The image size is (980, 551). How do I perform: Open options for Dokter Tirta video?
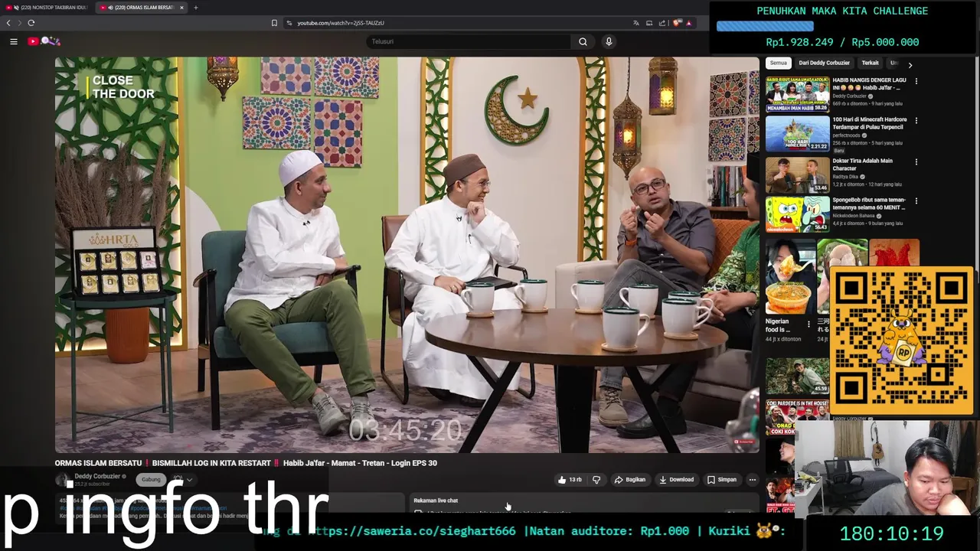[916, 162]
